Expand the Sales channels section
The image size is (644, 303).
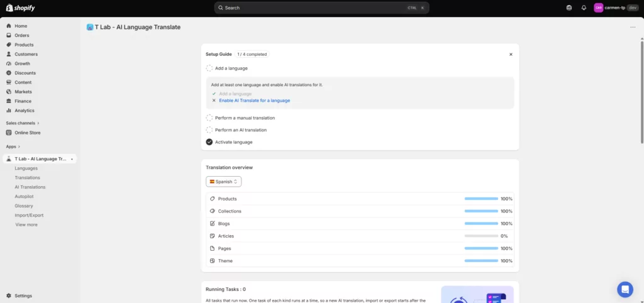tap(23, 123)
